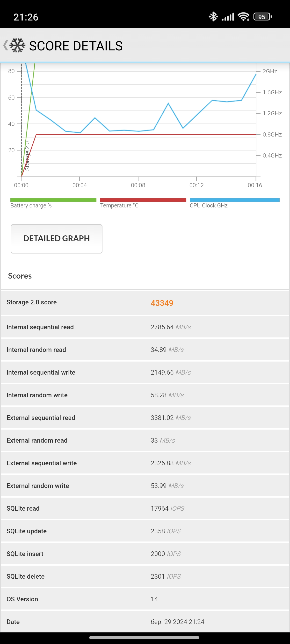Viewport: 290px width, 644px height.
Task: Tap the battery level indicator
Action: (262, 17)
